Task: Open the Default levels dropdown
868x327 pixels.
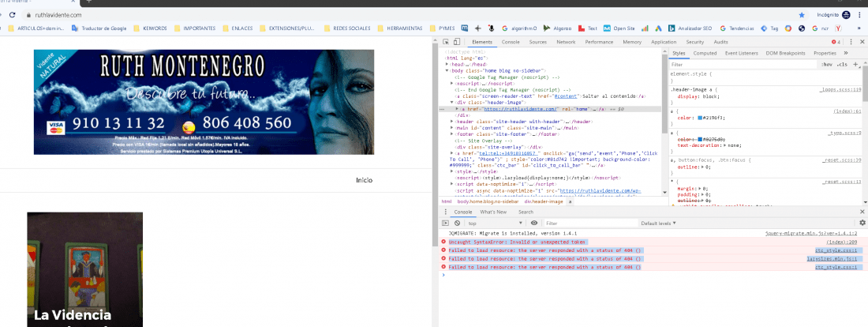Action: point(658,223)
